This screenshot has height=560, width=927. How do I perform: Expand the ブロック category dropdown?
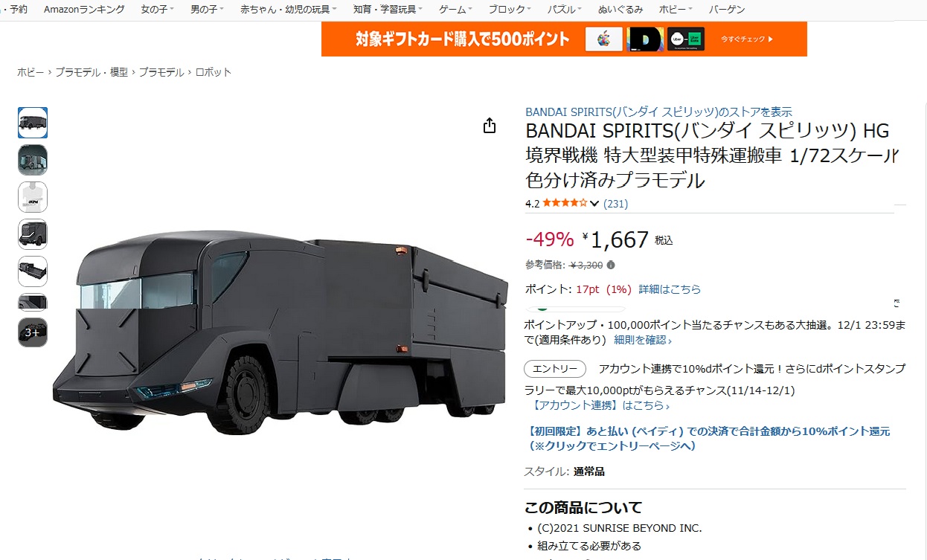pos(510,10)
